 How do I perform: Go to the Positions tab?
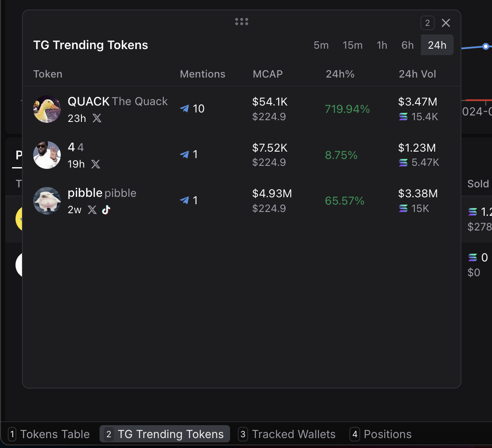click(x=381, y=434)
